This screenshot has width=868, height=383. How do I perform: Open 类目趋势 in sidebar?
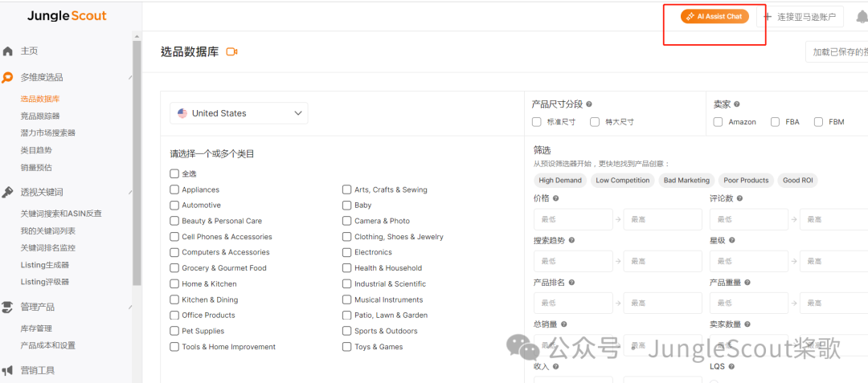point(36,150)
